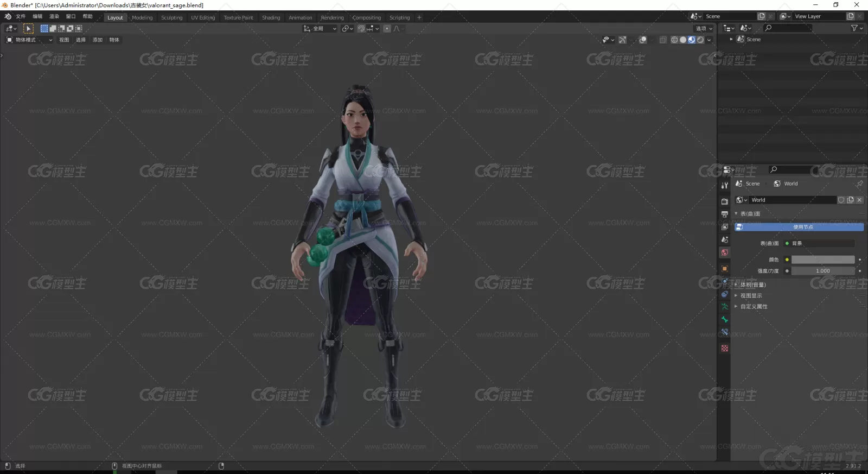
Task: Switch to the Animation workspace tab
Action: [301, 18]
